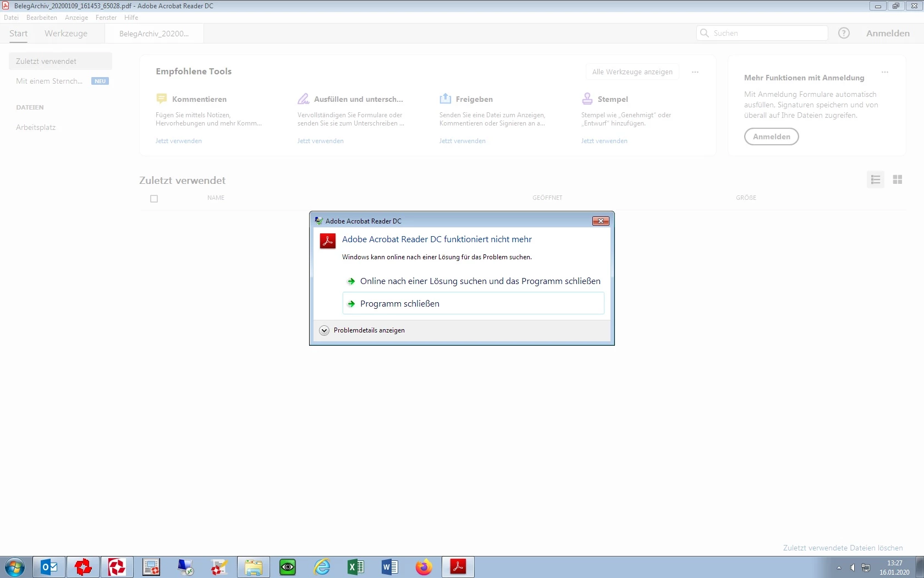Open Firefox from the taskbar

[424, 567]
